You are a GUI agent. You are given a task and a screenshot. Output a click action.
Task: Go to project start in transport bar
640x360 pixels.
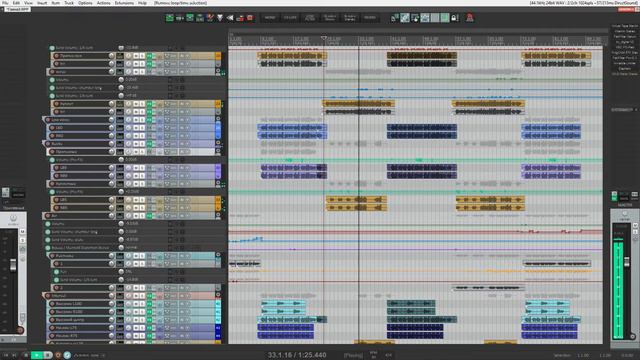[6, 355]
